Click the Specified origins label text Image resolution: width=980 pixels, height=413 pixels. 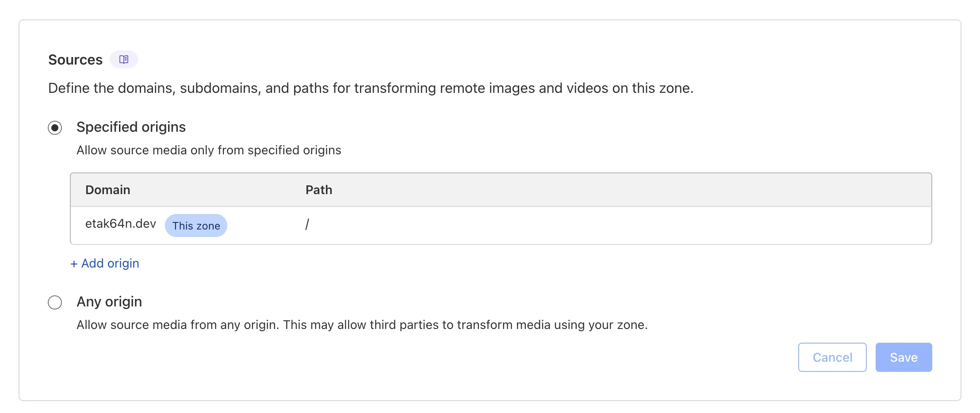131,127
